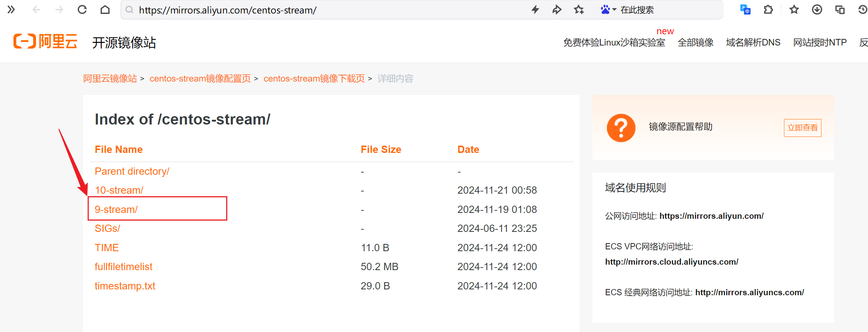
Task: Click the File Name column header
Action: [x=119, y=150]
